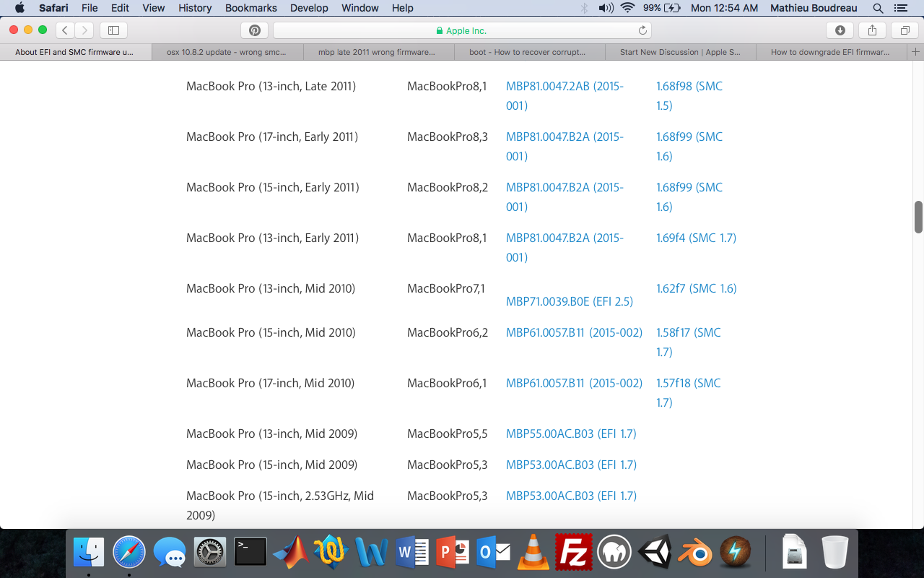The image size is (924, 578).
Task: Open the Window menu
Action: click(359, 8)
